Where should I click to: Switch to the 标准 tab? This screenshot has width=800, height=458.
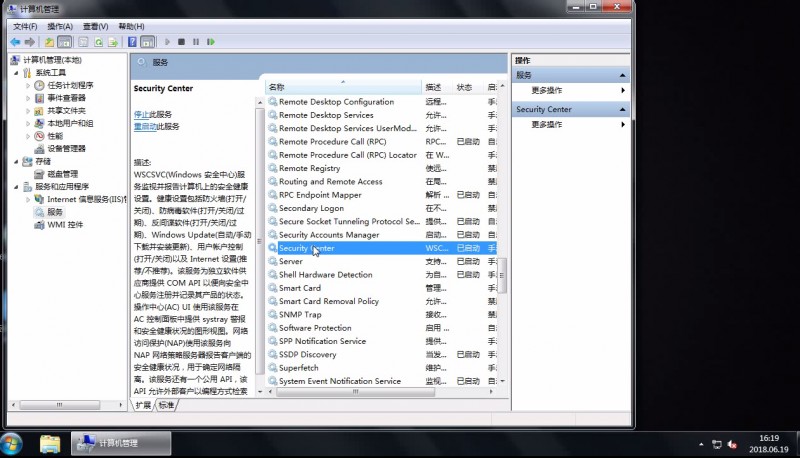click(166, 405)
